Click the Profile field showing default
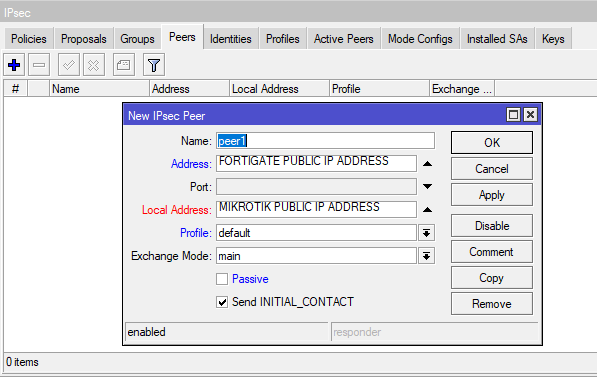Viewport: 597px width, 377px height. (x=316, y=233)
